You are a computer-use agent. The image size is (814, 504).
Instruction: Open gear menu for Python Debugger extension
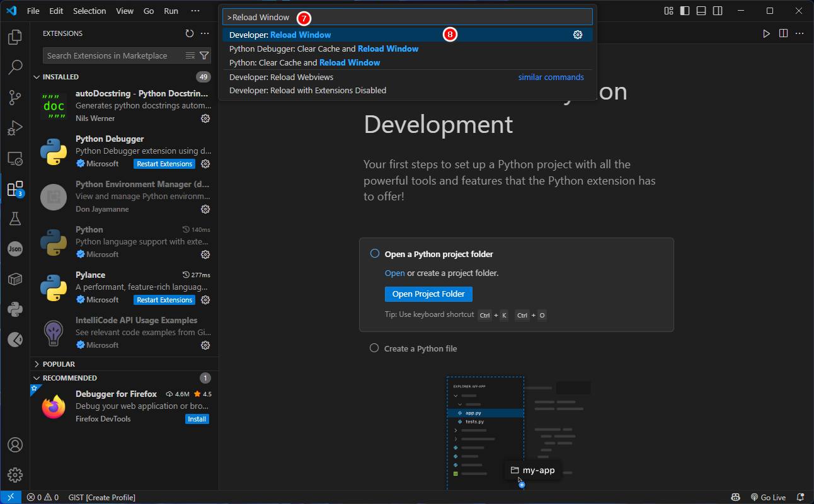(x=205, y=164)
